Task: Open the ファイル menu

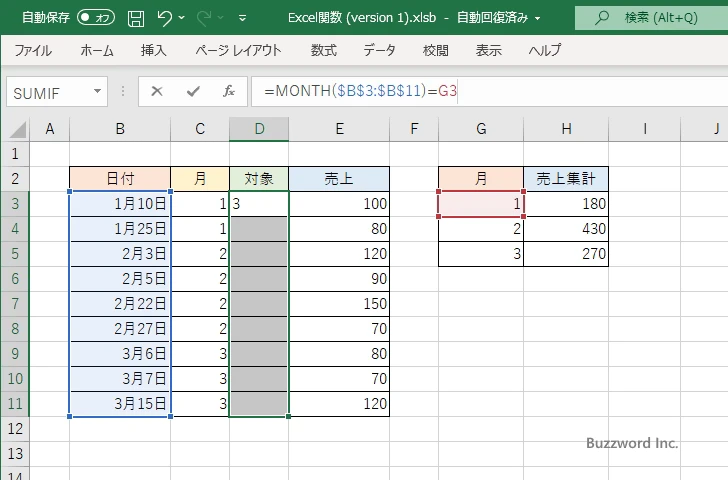Action: pyautogui.click(x=33, y=50)
